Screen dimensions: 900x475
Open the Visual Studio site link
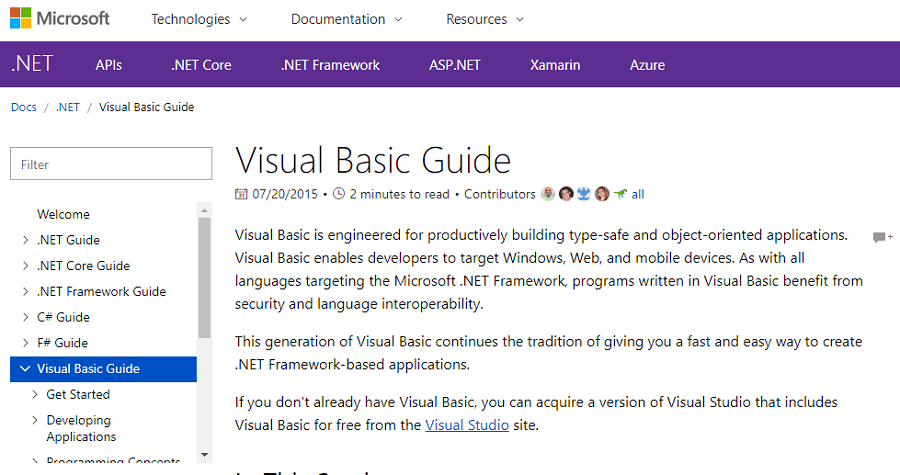[467, 425]
